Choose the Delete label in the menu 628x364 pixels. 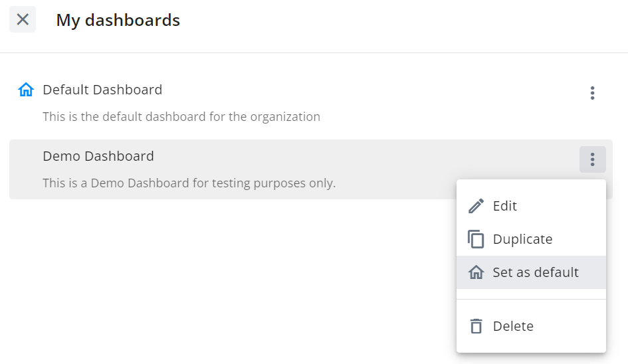click(513, 326)
